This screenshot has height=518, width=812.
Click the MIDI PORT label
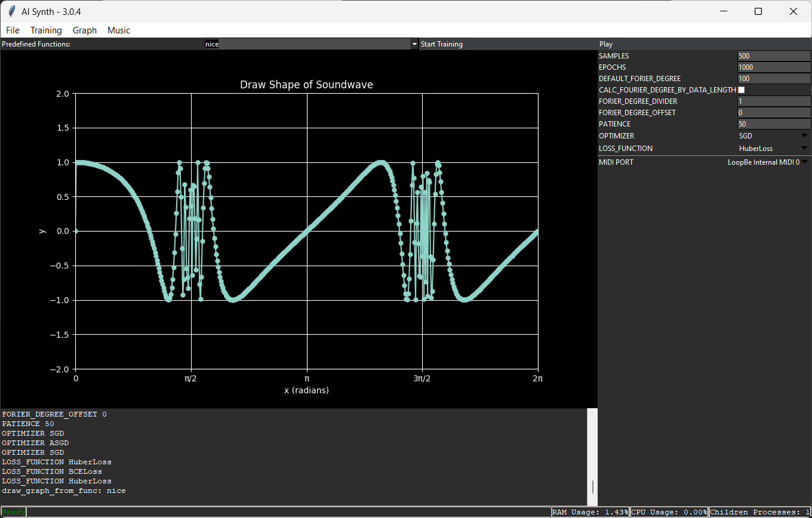click(616, 162)
